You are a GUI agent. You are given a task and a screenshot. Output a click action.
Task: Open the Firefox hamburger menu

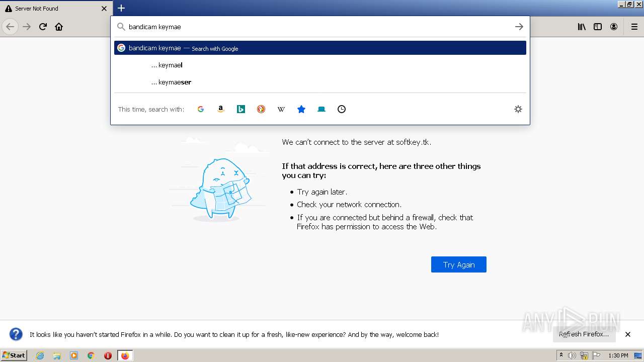click(x=634, y=27)
